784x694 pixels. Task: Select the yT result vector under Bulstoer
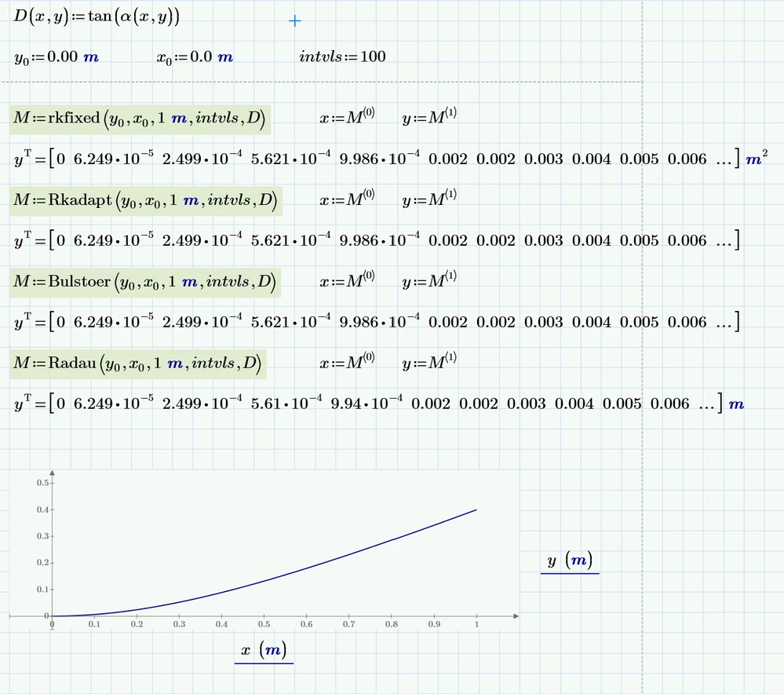click(377, 321)
